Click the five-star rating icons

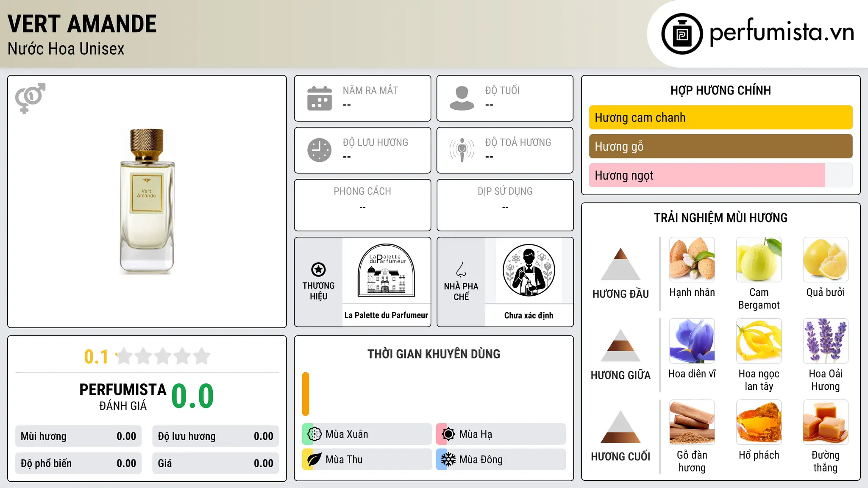point(163,356)
